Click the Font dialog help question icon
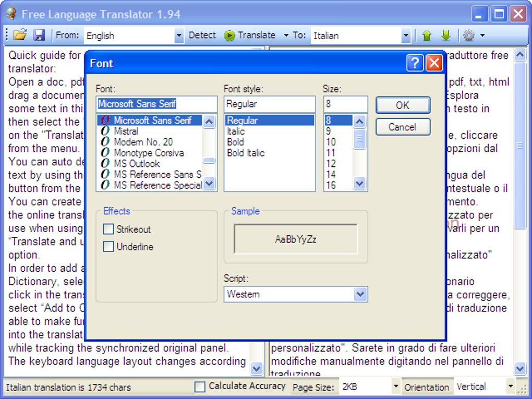 [x=415, y=63]
